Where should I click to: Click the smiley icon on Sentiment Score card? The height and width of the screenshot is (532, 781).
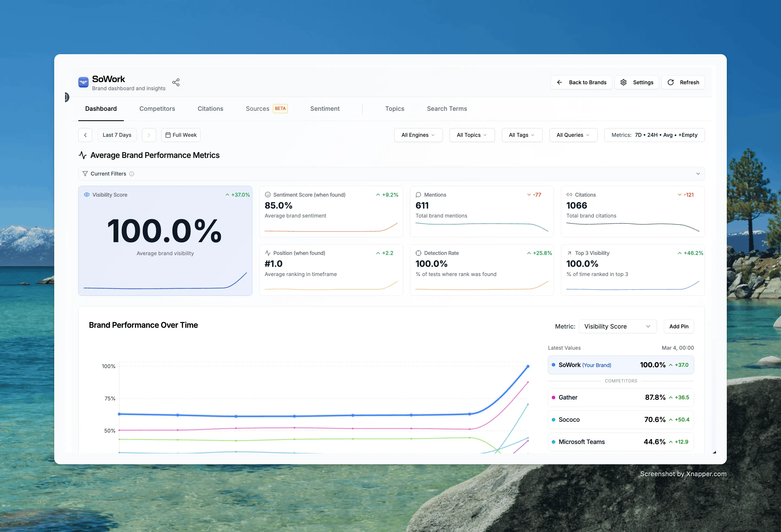pos(267,194)
